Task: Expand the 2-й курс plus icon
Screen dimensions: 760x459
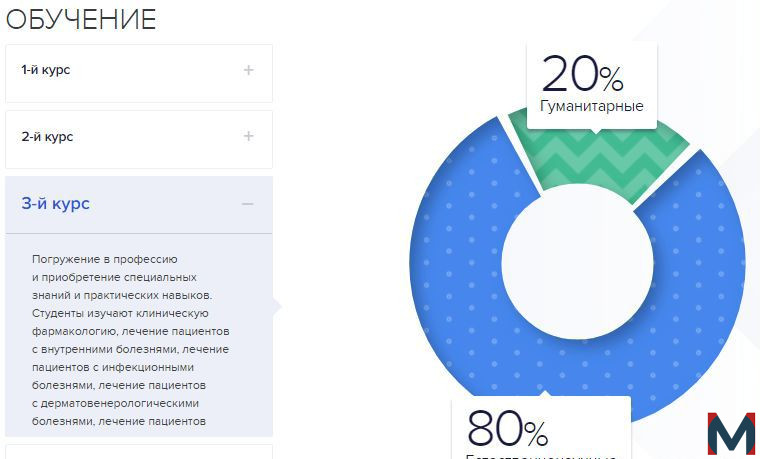Action: pos(248,136)
